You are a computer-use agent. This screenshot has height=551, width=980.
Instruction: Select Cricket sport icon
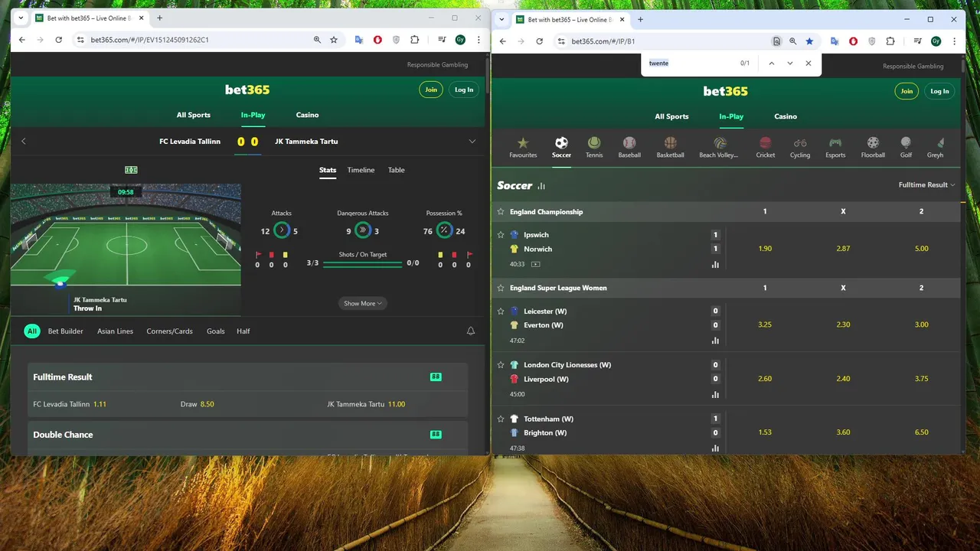pyautogui.click(x=765, y=147)
